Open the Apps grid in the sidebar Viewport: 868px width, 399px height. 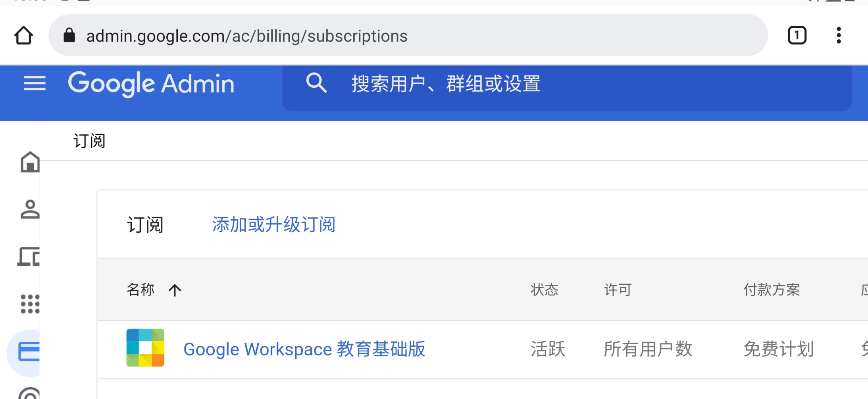click(30, 304)
